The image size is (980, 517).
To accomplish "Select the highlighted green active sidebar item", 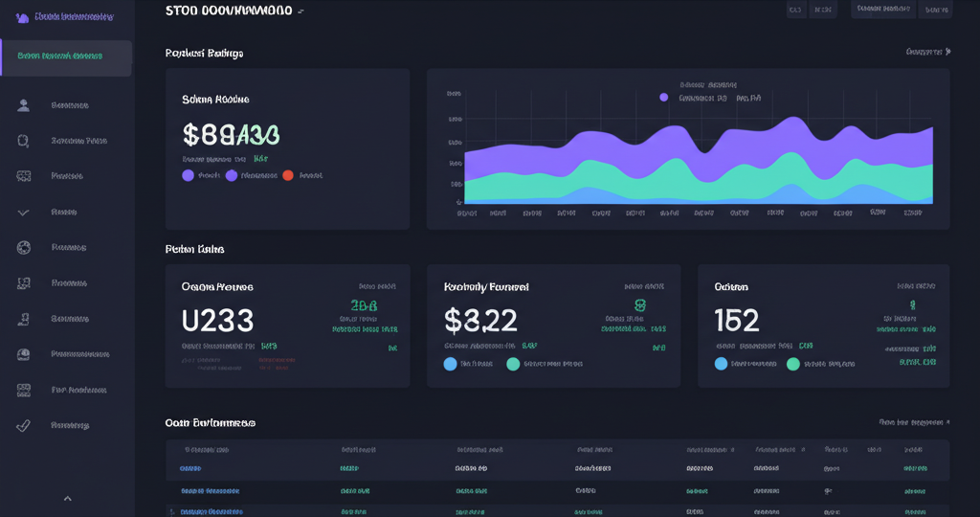I will click(x=66, y=58).
